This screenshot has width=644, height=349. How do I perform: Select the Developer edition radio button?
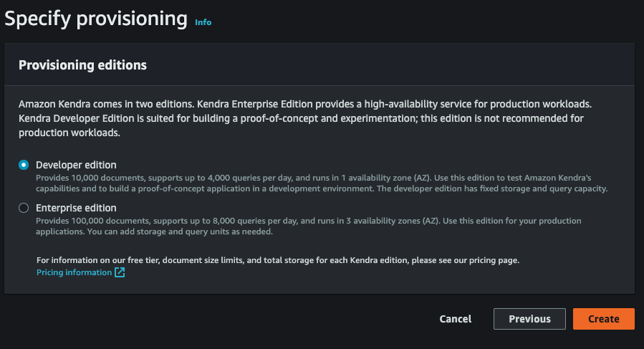(x=24, y=165)
